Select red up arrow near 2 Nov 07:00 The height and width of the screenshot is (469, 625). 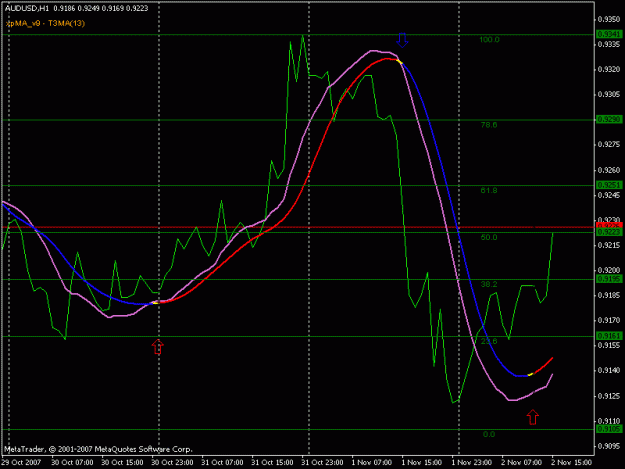click(533, 417)
